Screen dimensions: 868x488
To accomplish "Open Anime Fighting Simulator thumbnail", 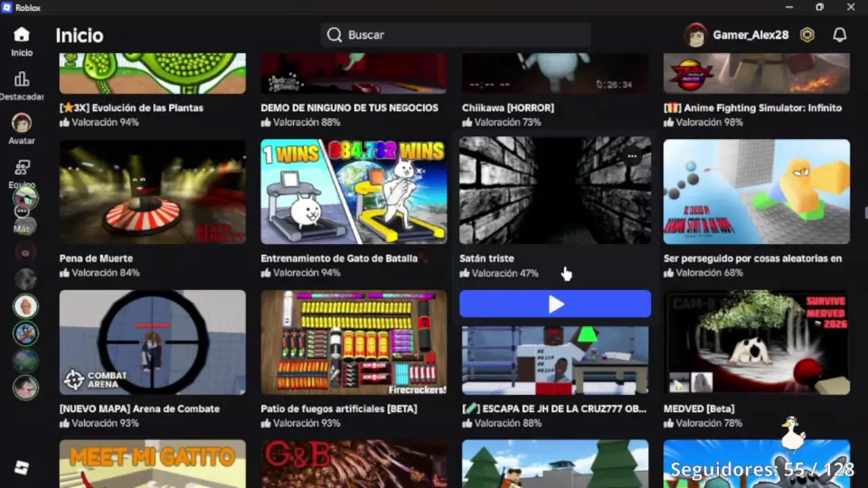I will (757, 73).
